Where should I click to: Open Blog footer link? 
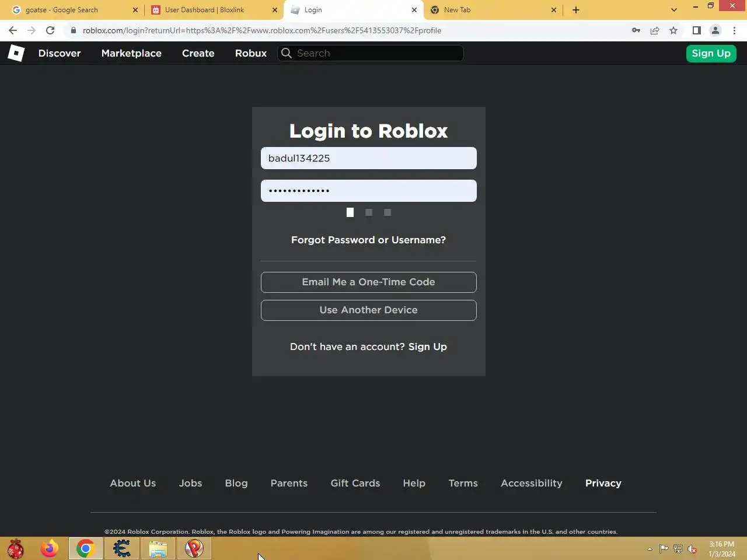click(x=236, y=483)
